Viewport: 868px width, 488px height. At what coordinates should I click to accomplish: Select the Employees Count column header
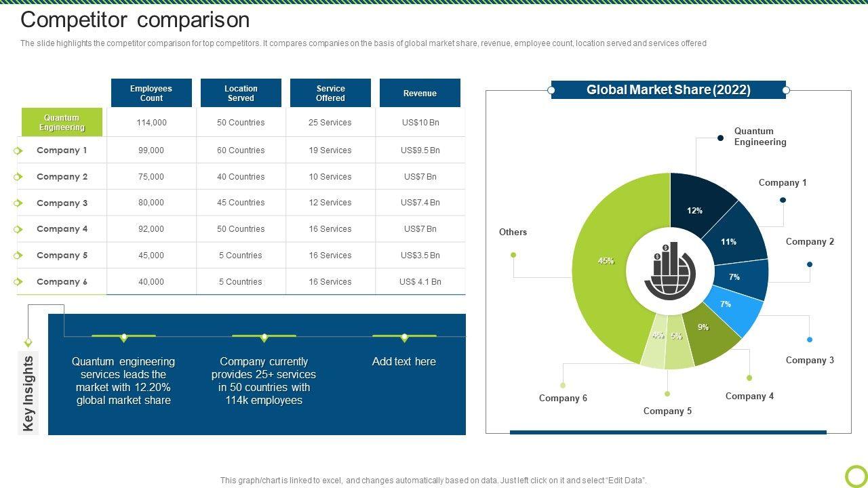click(151, 93)
